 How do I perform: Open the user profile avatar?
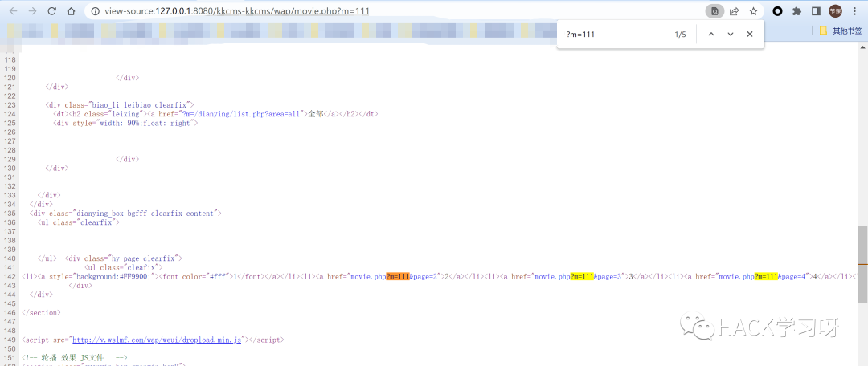point(836,12)
